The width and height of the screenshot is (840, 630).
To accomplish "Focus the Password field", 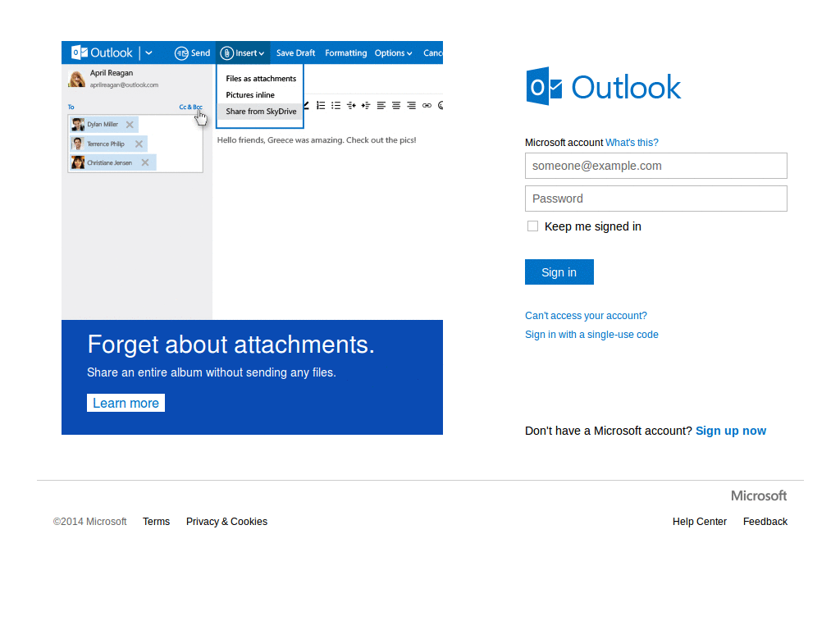I will pos(655,199).
